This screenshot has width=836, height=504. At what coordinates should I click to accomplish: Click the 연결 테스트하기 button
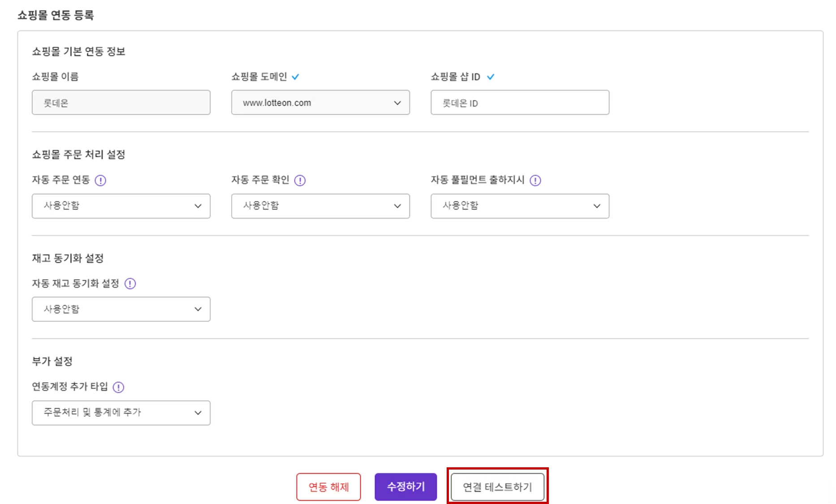497,487
